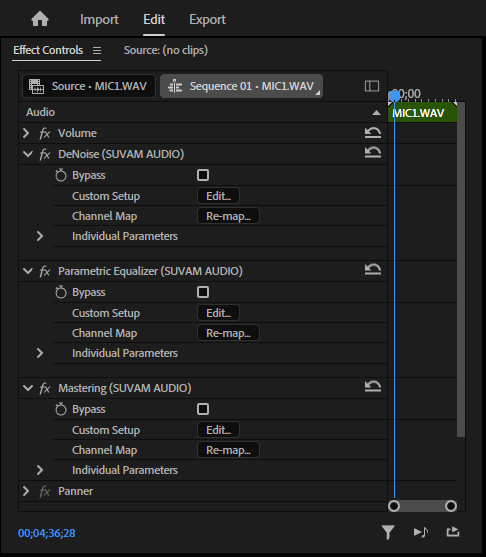Click Edit for DeNoise Custom Setup
Viewport: 486px width, 557px height.
tap(218, 196)
